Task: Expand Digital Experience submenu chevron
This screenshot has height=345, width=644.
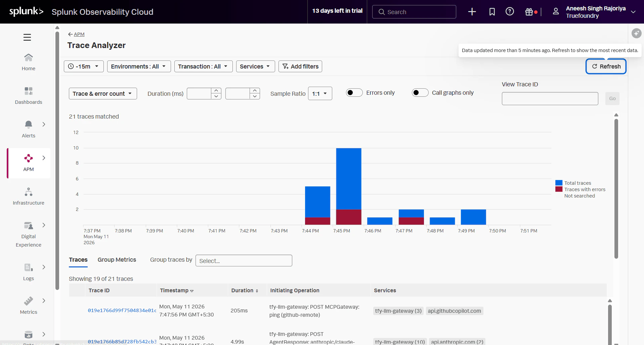Action: [x=44, y=225]
